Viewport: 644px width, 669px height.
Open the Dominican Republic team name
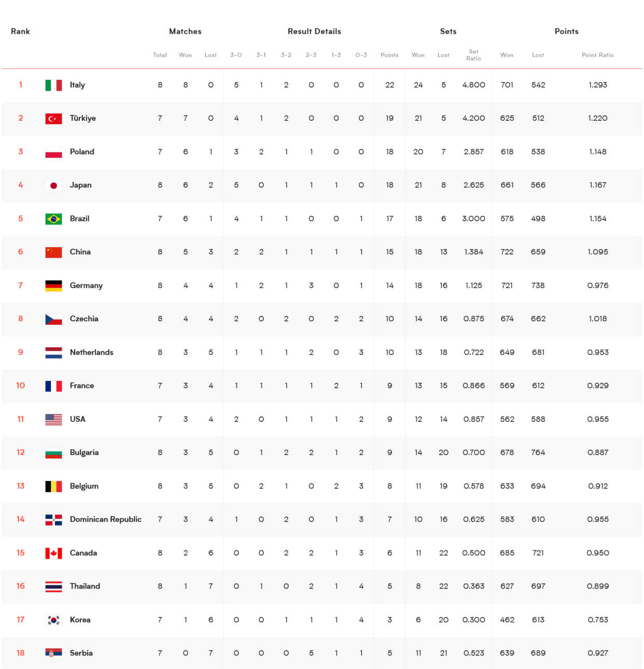coord(105,519)
